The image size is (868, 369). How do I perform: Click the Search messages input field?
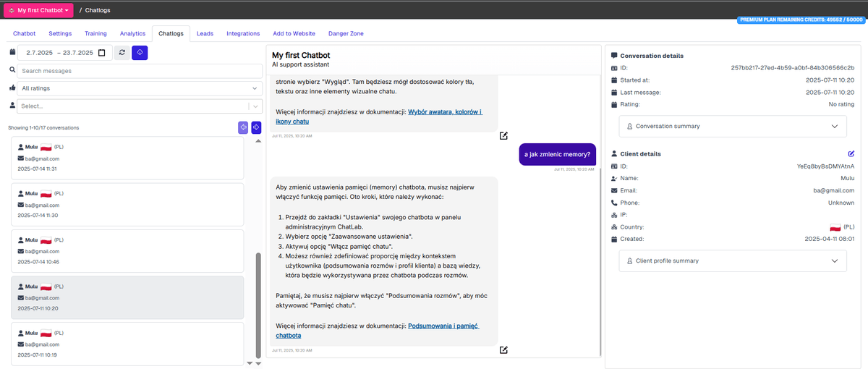[x=140, y=71]
